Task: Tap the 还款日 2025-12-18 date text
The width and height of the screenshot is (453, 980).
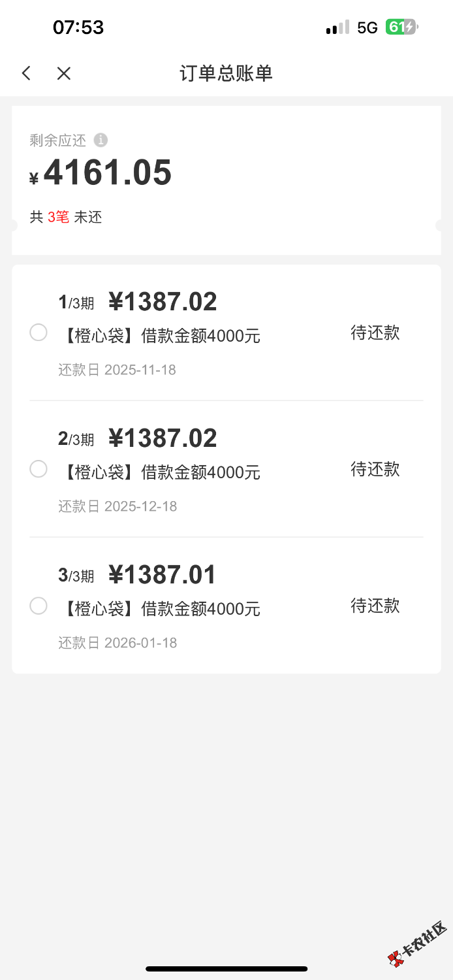Action: (117, 506)
